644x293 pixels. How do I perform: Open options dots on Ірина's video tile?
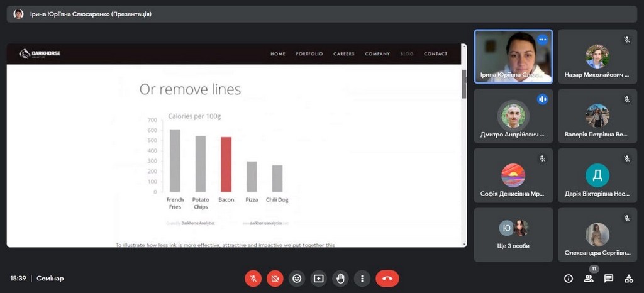coord(542,40)
